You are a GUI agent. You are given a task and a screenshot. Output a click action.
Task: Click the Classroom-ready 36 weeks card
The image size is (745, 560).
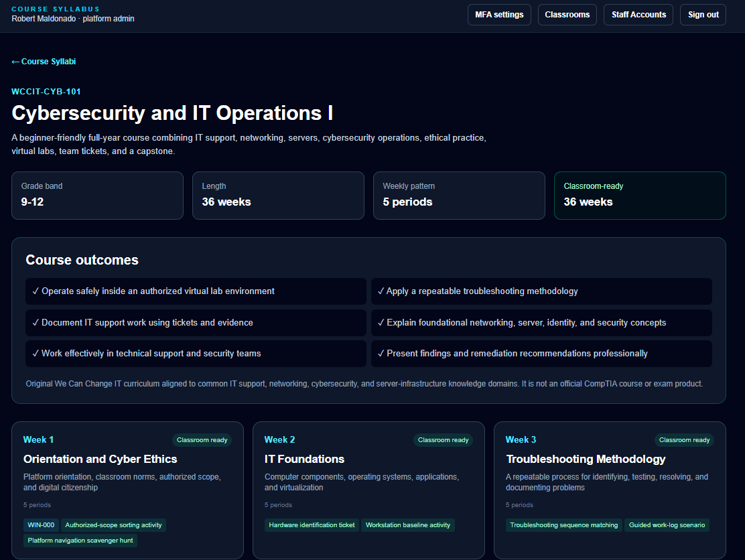(x=640, y=196)
